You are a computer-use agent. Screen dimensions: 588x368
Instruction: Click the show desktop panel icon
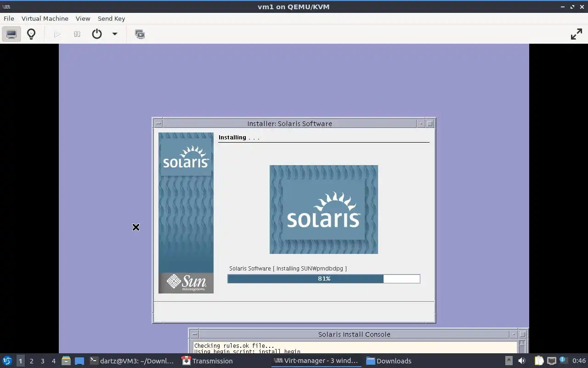click(79, 361)
